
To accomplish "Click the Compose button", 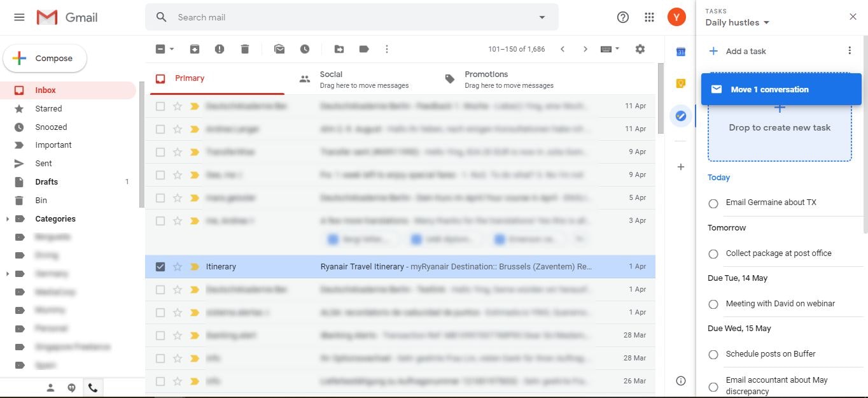I will coord(45,59).
